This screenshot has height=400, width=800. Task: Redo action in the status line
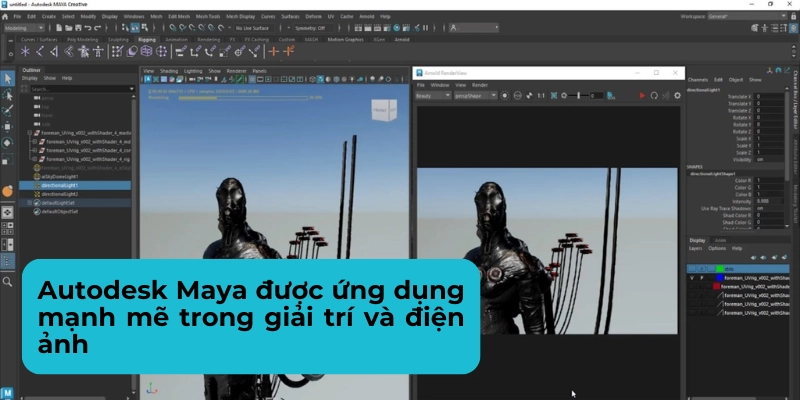pyautogui.click(x=97, y=28)
